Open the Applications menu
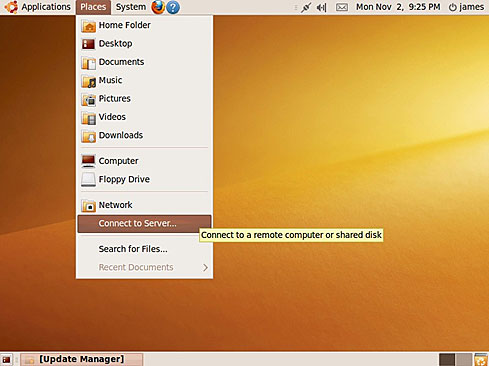 tap(46, 7)
